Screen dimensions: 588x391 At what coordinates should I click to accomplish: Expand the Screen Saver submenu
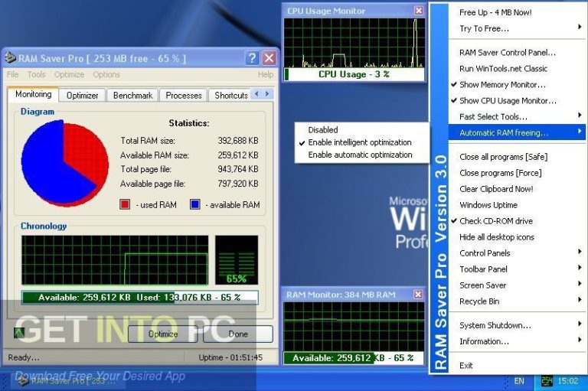517,285
